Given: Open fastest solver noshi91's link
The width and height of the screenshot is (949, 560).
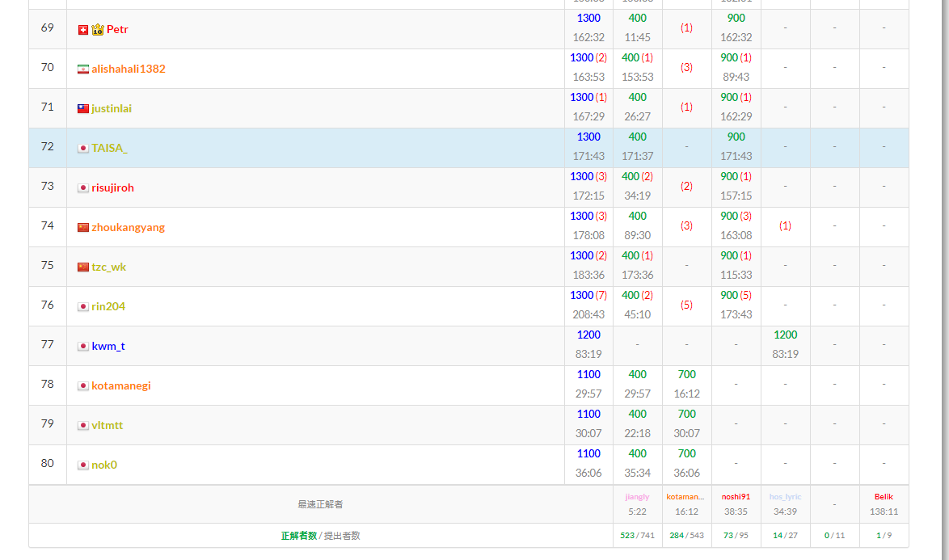Looking at the screenshot, I should (736, 496).
